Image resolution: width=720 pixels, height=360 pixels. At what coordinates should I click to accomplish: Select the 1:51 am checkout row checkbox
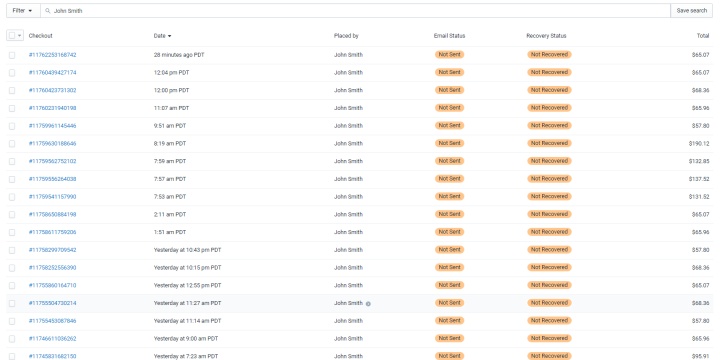tap(12, 232)
